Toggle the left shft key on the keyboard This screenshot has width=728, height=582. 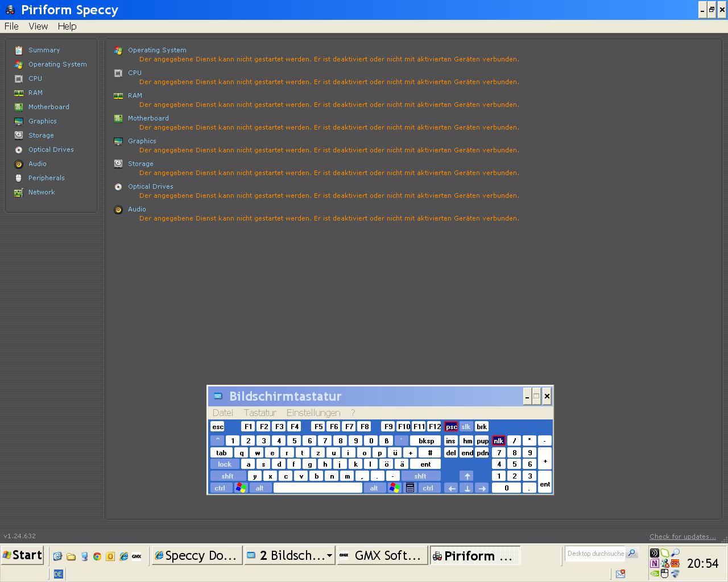228,476
